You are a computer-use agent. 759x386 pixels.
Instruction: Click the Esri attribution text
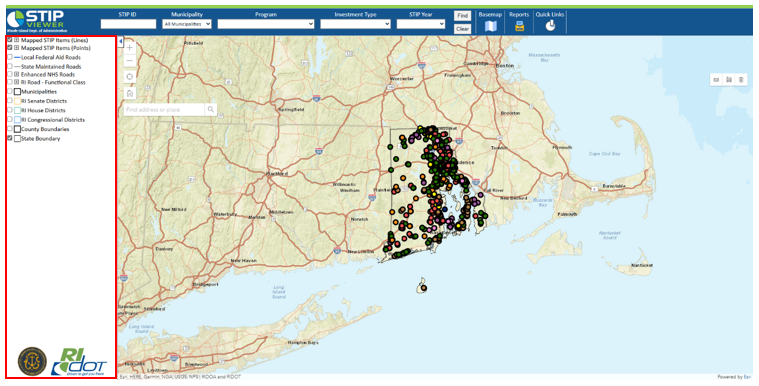click(x=180, y=377)
